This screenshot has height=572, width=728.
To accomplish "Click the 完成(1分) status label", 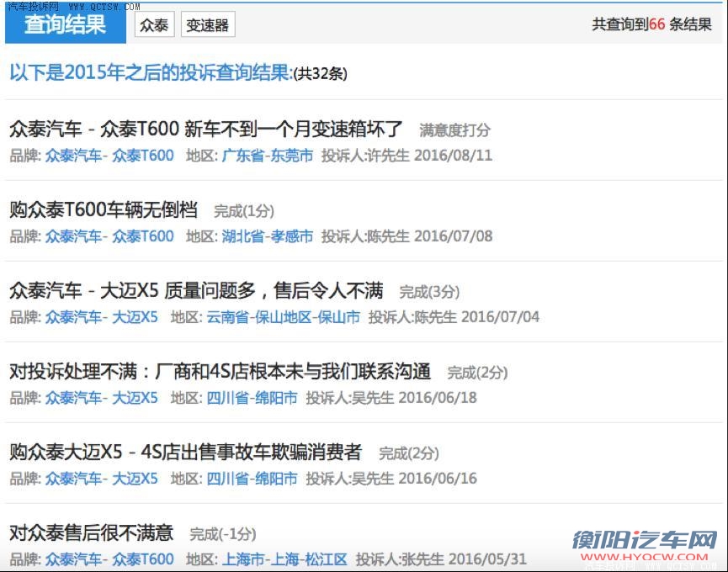I will click(x=244, y=211).
